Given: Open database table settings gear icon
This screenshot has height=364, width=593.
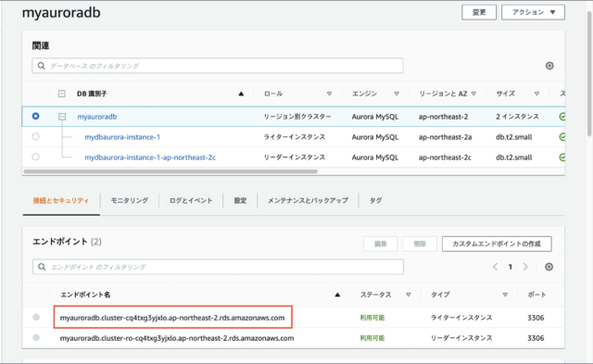Looking at the screenshot, I should coord(549,66).
